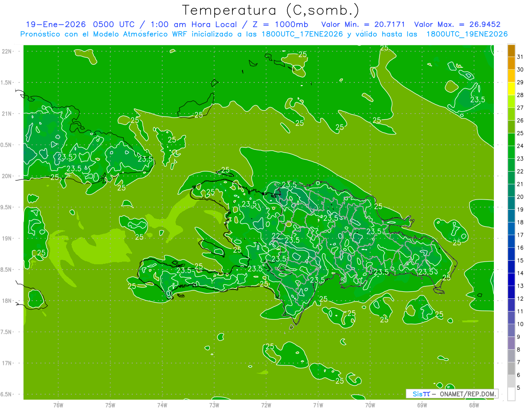Click the '70W' longitude axis label
Image resolution: width=532 pixels, height=411 pixels.
coord(370,405)
